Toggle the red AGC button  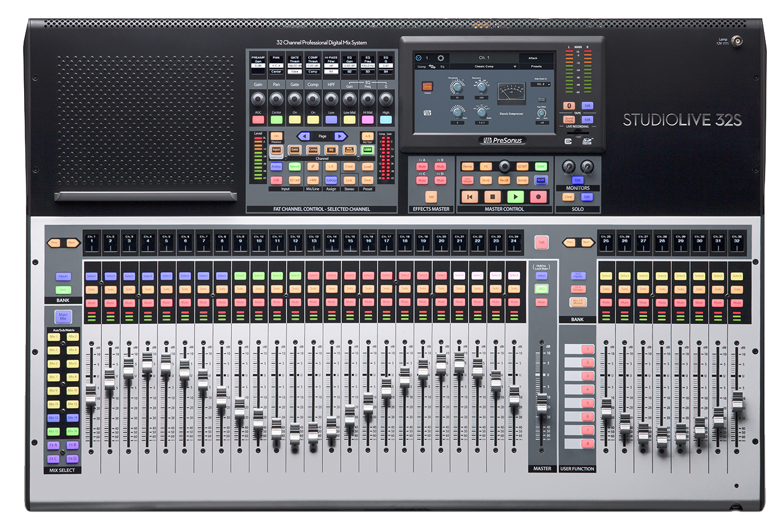259,120
